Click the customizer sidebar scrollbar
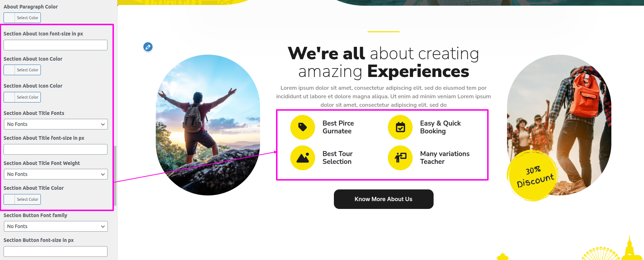 click(x=115, y=176)
